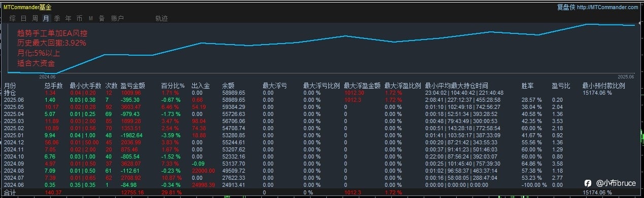Select the 月 monthly tab

(x=46, y=18)
